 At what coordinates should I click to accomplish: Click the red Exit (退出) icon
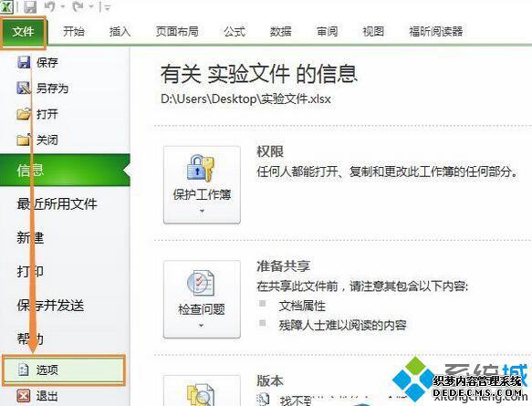tap(24, 395)
